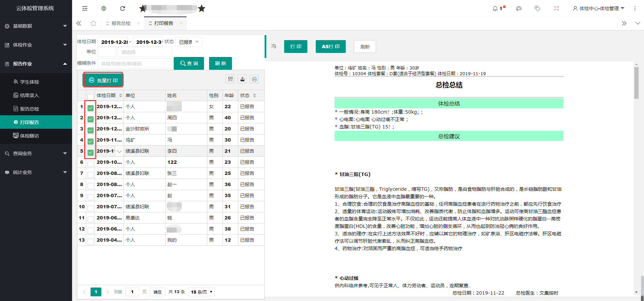Click the table export icon
Image resolution: width=644 pixels, height=301 pixels.
click(x=242, y=79)
